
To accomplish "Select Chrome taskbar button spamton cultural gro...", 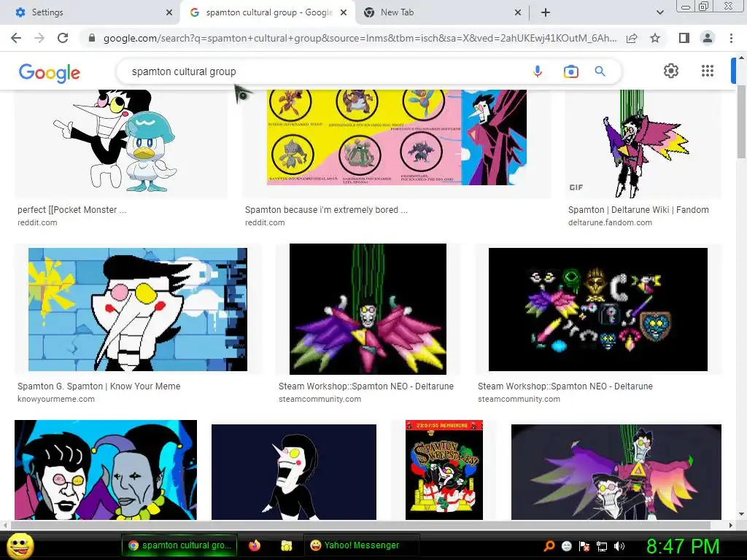I will (179, 545).
